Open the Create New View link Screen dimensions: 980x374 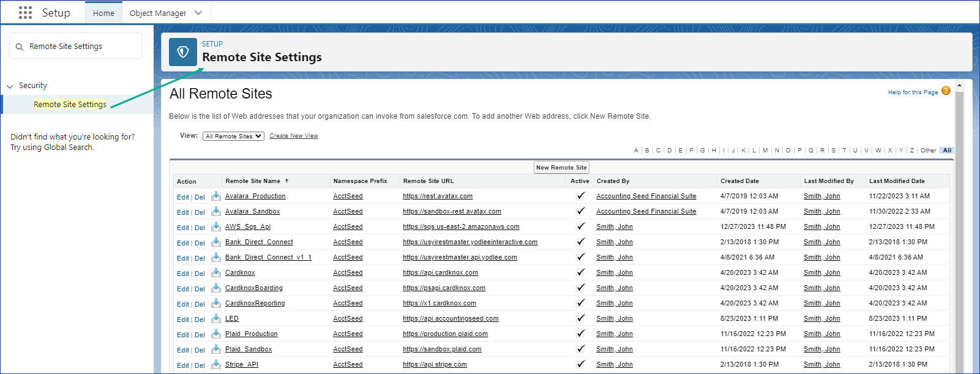294,136
